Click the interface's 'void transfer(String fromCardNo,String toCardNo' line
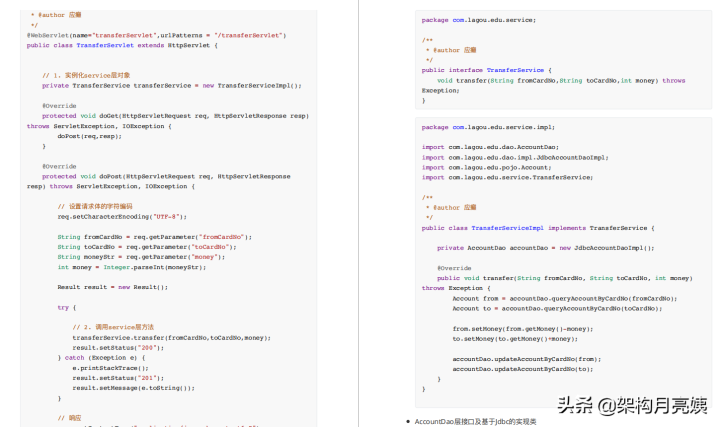This screenshot has height=427, width=720. 561,81
